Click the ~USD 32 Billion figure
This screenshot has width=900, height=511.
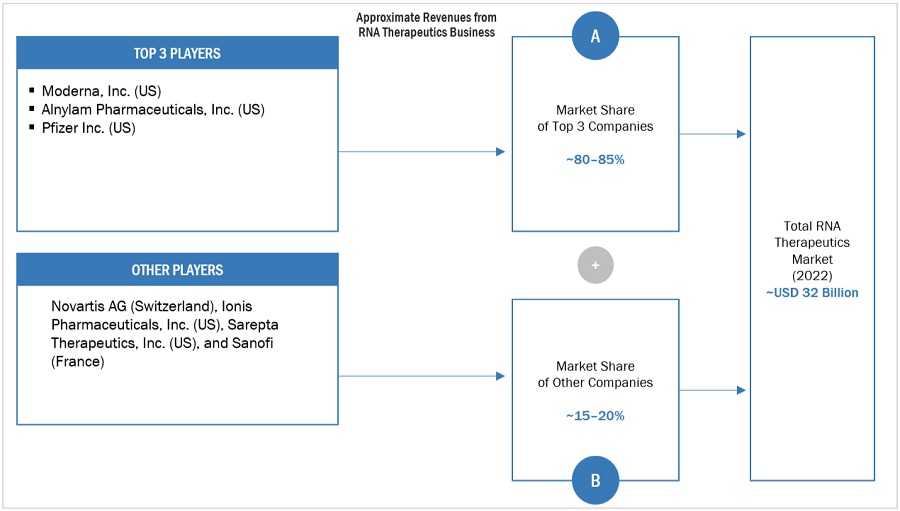click(812, 293)
